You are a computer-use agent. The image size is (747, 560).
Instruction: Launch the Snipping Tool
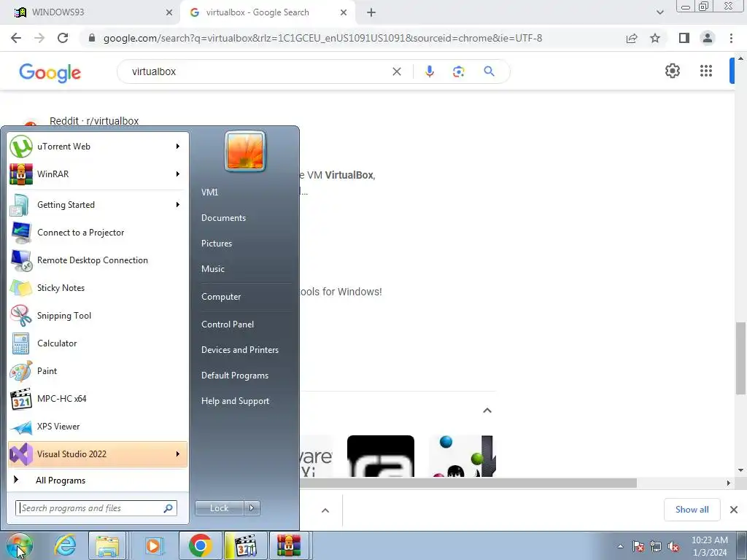[98, 315]
